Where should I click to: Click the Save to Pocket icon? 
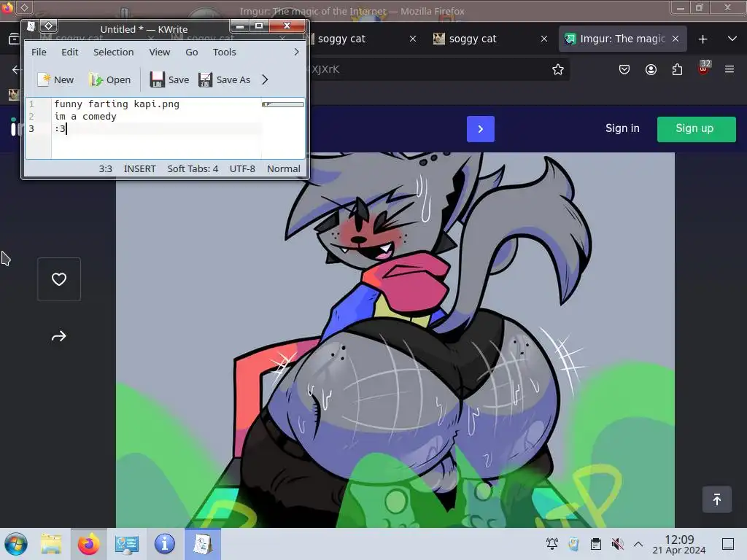pyautogui.click(x=624, y=69)
